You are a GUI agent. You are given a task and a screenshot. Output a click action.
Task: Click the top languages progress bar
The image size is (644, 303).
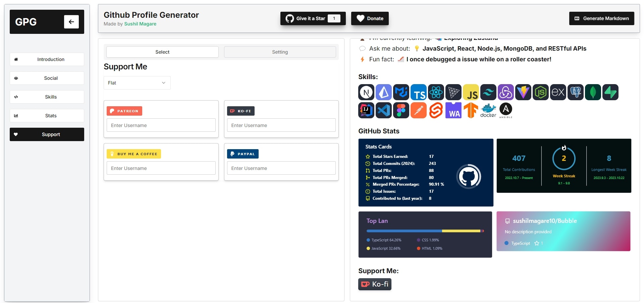pyautogui.click(x=425, y=231)
